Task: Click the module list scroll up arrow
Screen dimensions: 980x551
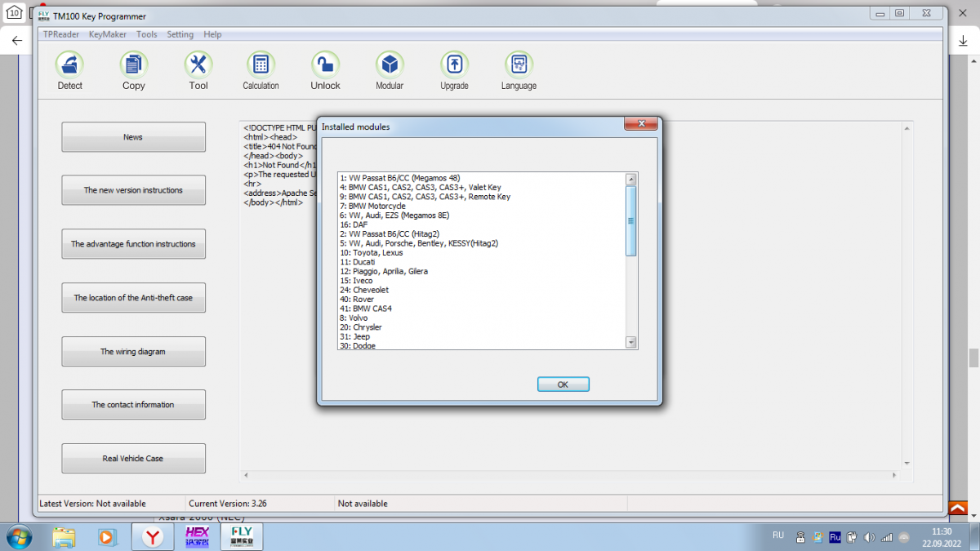Action: 630,179
